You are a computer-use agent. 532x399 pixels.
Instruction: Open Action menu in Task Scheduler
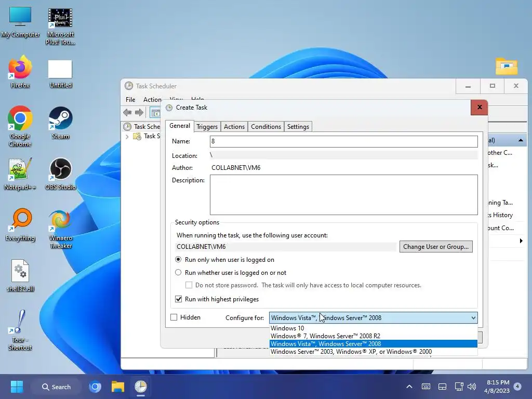click(x=152, y=99)
